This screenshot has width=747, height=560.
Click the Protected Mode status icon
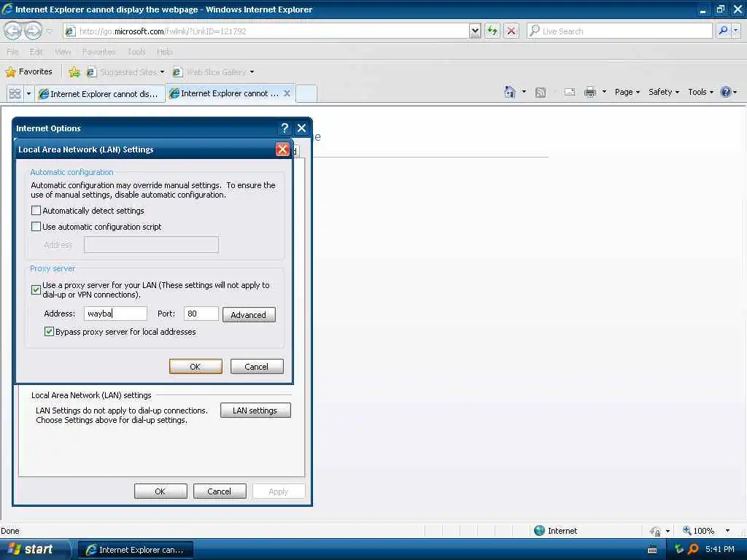(656, 531)
